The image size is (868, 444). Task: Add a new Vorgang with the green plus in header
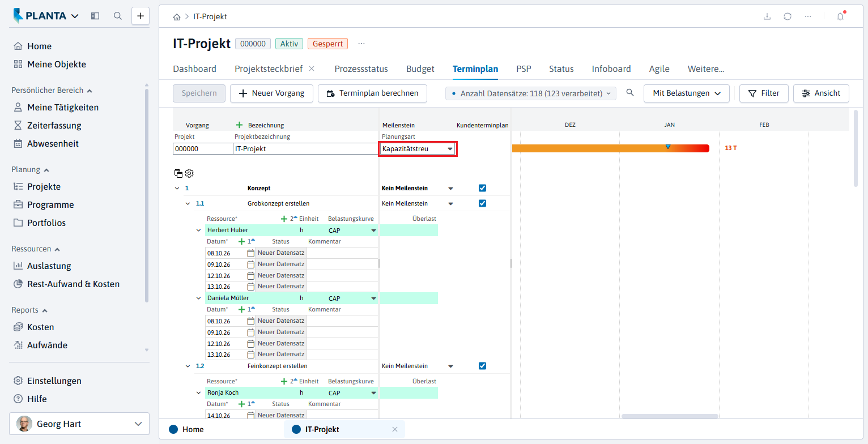click(239, 125)
